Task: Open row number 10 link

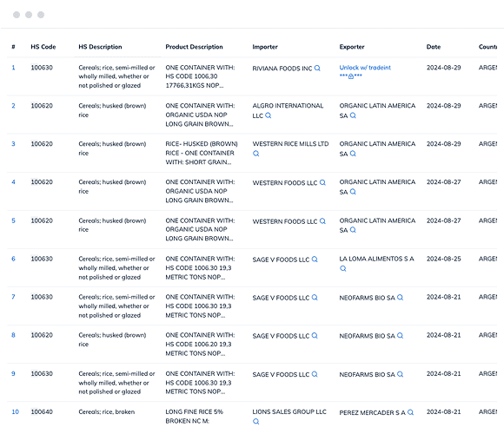Action: (x=15, y=411)
